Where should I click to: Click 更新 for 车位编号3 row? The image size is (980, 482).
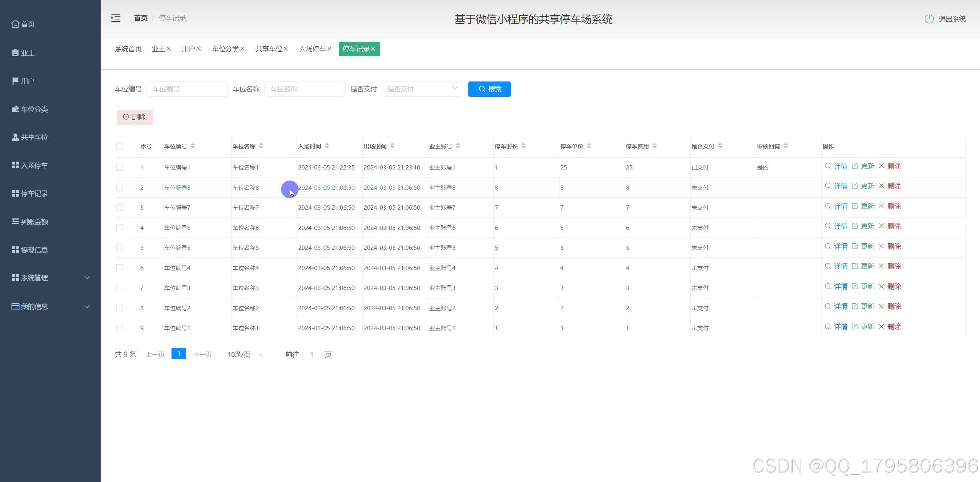863,287
